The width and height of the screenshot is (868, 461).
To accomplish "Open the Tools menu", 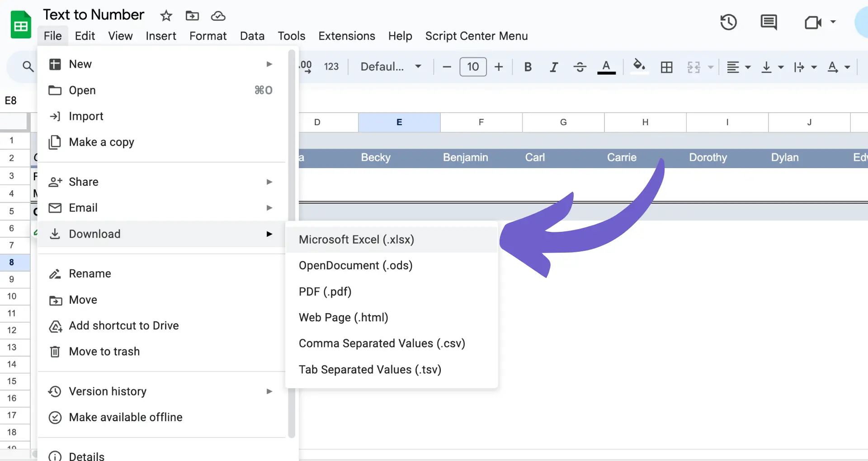I will pyautogui.click(x=292, y=36).
